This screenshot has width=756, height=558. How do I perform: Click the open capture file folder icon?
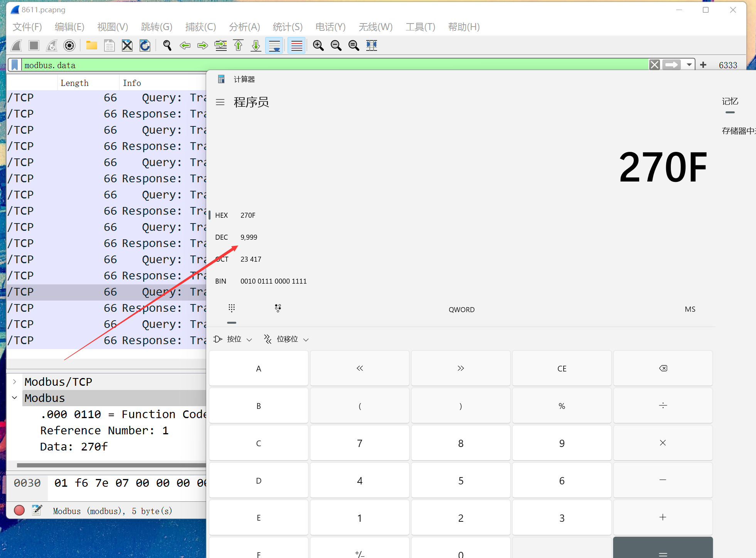(91, 45)
